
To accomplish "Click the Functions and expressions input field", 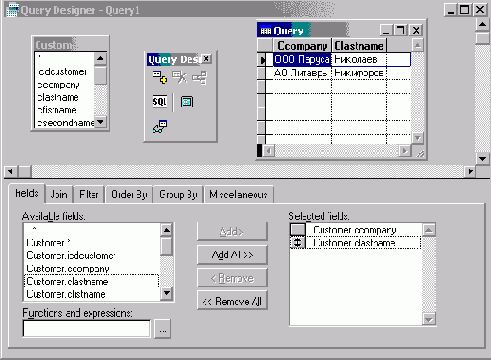I will (86, 329).
